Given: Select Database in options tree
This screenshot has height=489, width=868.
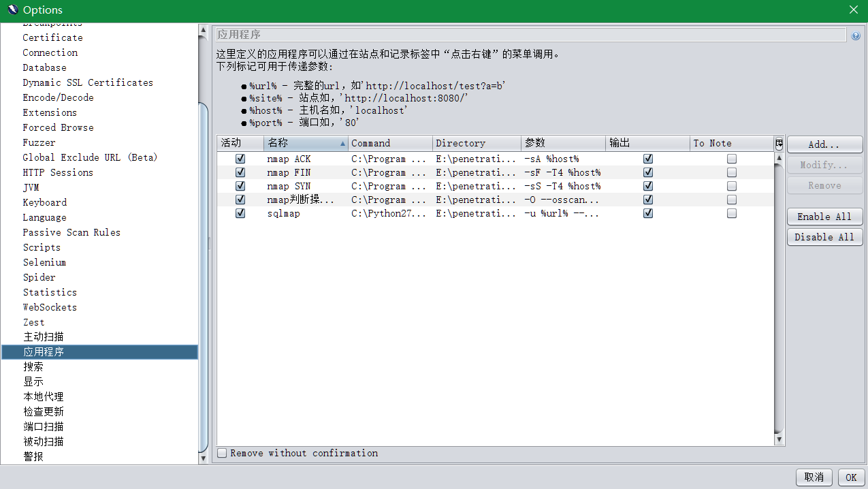Looking at the screenshot, I should pyautogui.click(x=45, y=67).
